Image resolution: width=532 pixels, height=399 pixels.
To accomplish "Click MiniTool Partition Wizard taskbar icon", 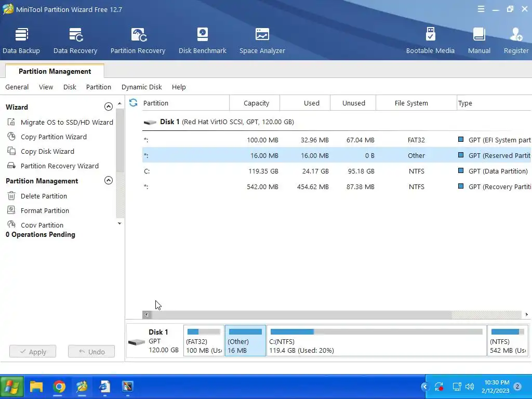I will pyautogui.click(x=82, y=387).
